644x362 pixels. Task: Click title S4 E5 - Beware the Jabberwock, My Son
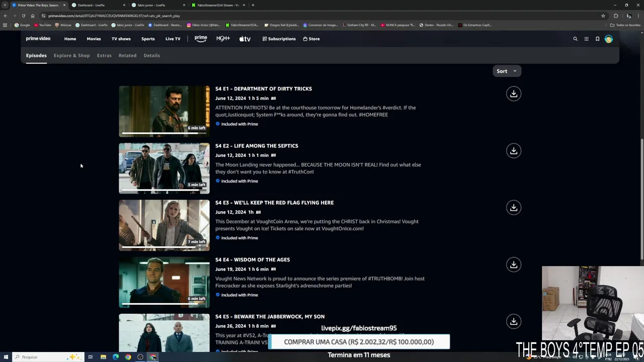pos(270,316)
